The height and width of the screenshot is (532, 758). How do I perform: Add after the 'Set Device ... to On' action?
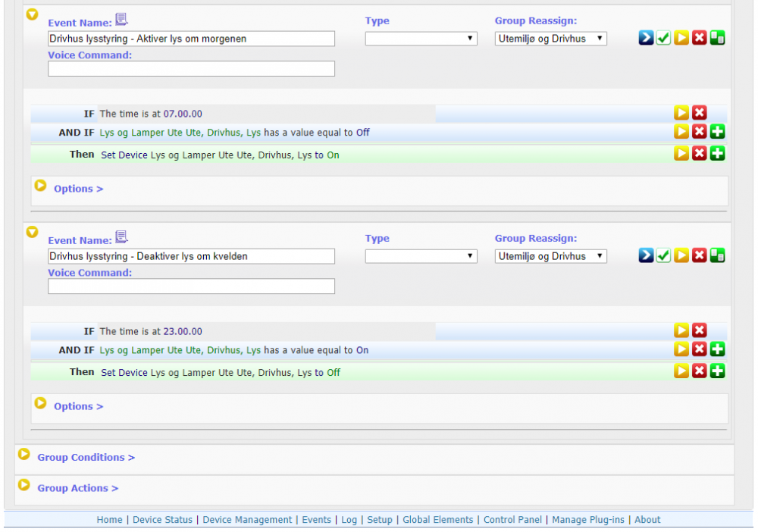(x=717, y=154)
